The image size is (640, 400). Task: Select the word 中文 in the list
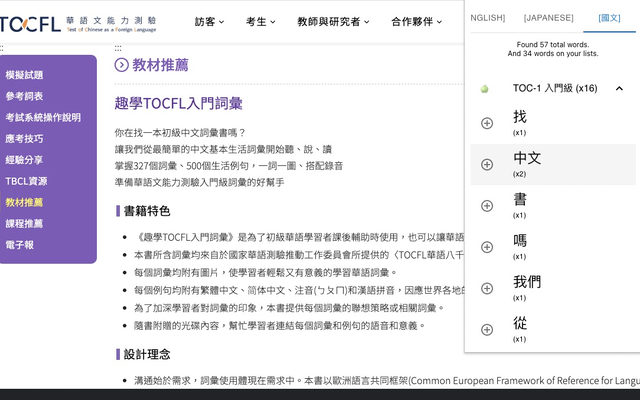(x=527, y=158)
